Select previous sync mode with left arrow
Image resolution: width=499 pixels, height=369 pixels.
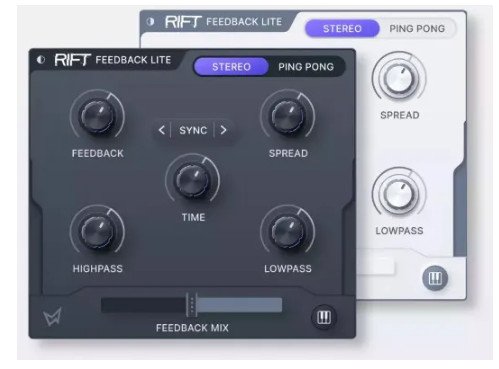(x=162, y=130)
